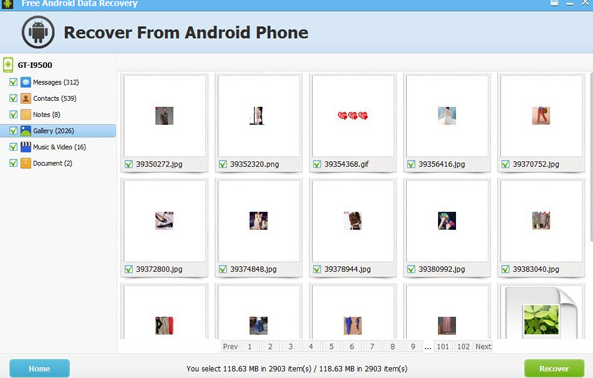Uncheck the Contacts (539) checkbox

point(13,98)
